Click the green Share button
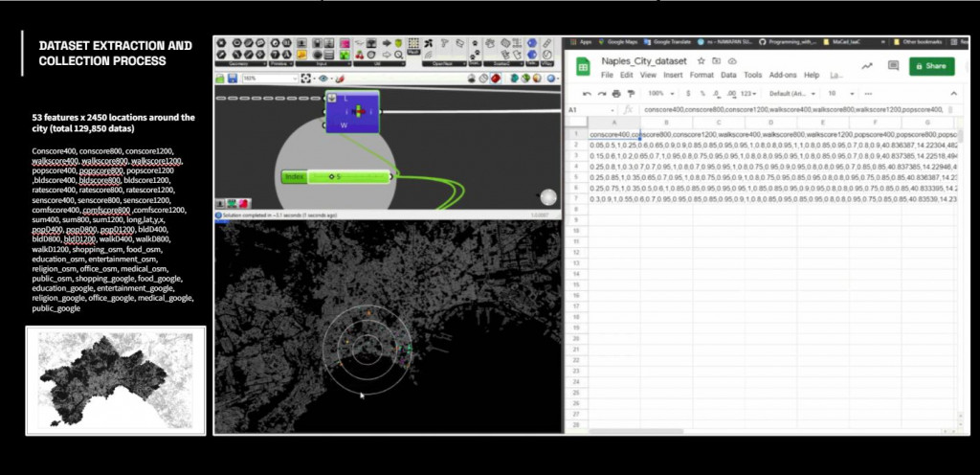980x475 pixels. pyautogui.click(x=931, y=66)
